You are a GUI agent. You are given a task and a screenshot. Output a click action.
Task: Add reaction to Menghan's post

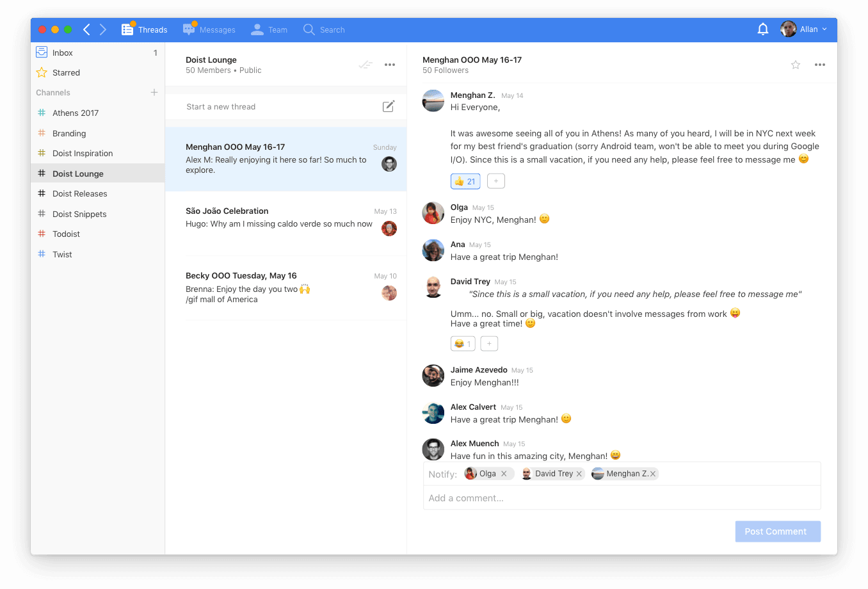[496, 181]
